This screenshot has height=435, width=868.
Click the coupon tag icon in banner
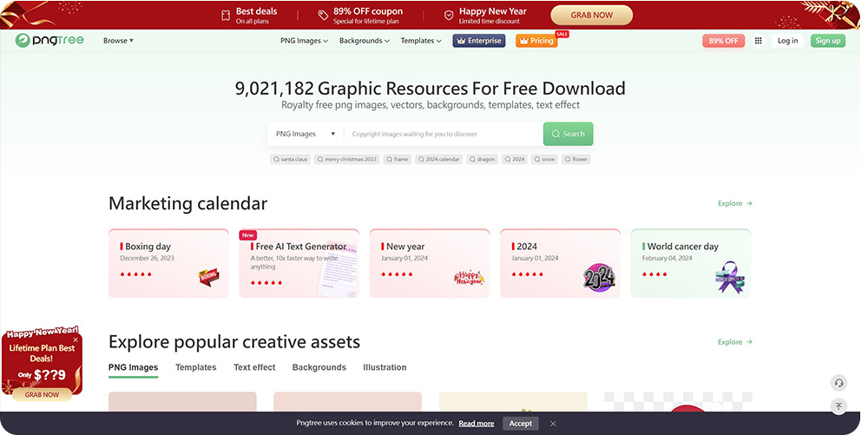point(323,16)
